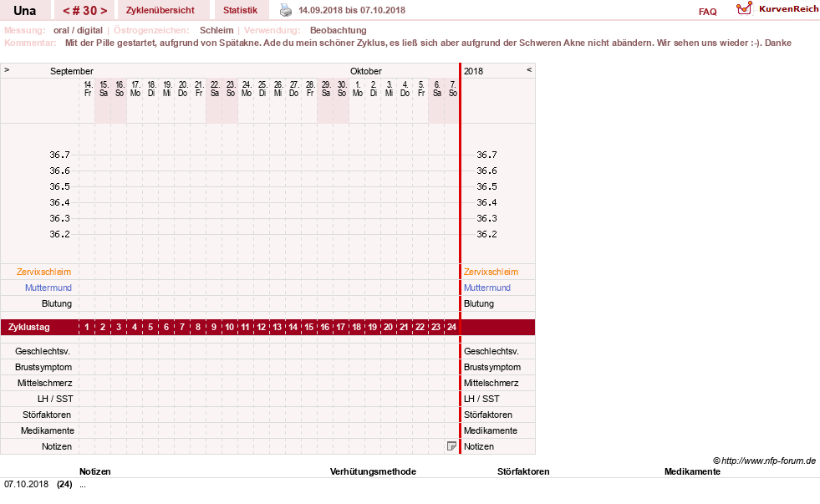Select cycle day 1 in Zyklustag row
The width and height of the screenshot is (820, 504).
click(87, 328)
